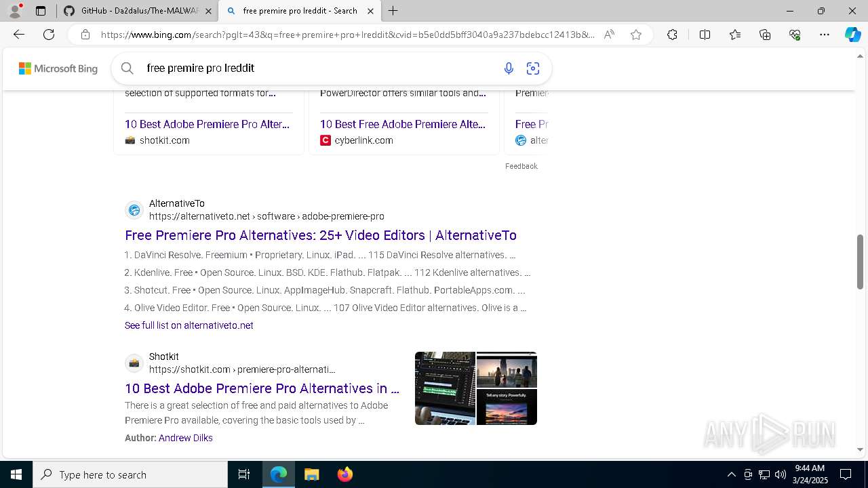This screenshot has width=868, height=488.
Task: Open Free Premiere Pro Alternatives result
Action: [x=321, y=235]
